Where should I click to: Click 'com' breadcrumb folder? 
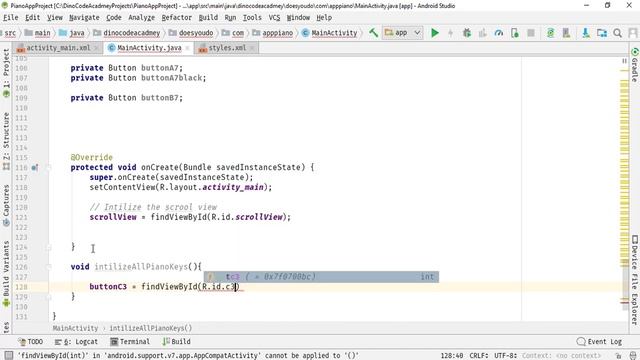(x=233, y=33)
